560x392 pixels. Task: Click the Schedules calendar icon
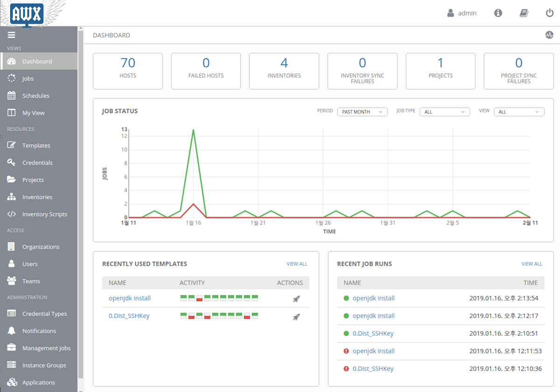click(x=12, y=96)
